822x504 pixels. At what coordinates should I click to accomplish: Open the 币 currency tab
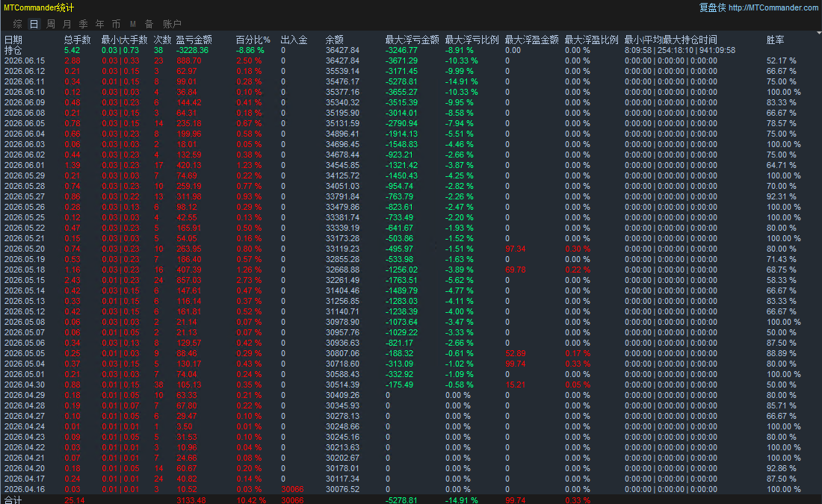(x=116, y=24)
